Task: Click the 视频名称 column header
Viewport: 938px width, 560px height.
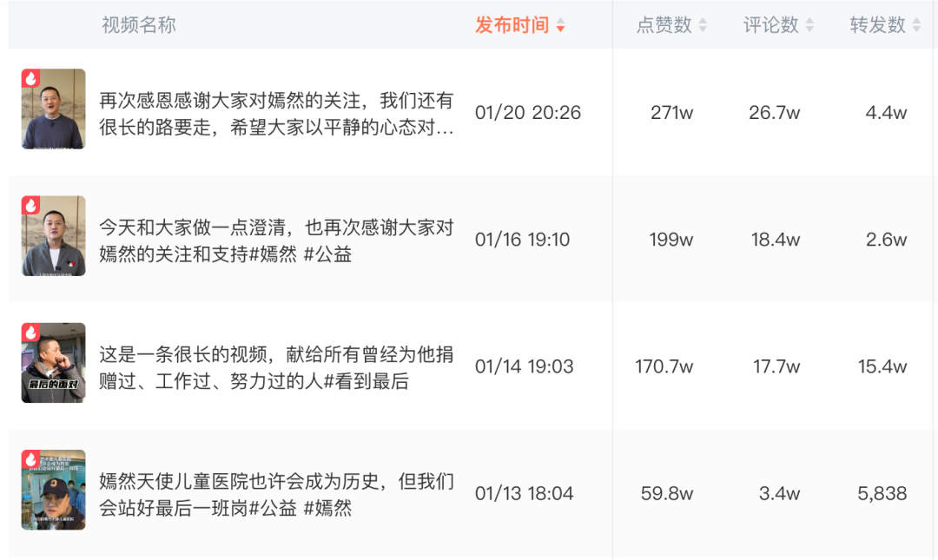Action: click(139, 25)
